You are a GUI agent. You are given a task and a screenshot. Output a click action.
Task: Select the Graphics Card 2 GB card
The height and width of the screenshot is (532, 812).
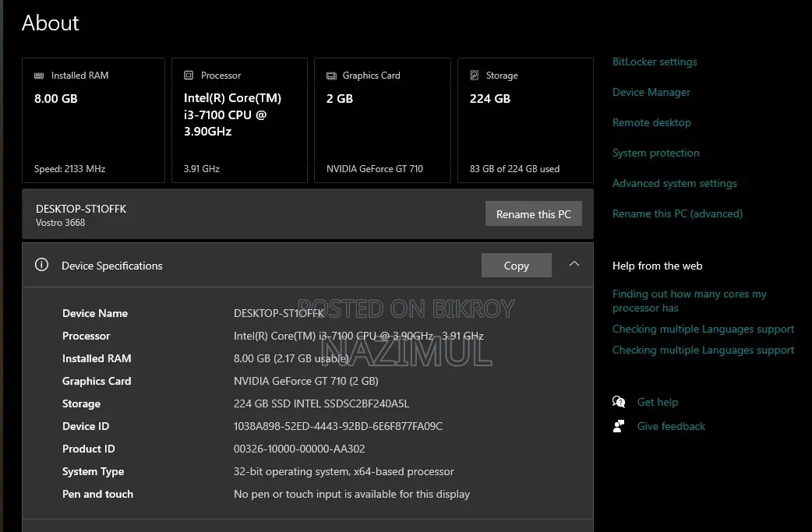click(383, 120)
